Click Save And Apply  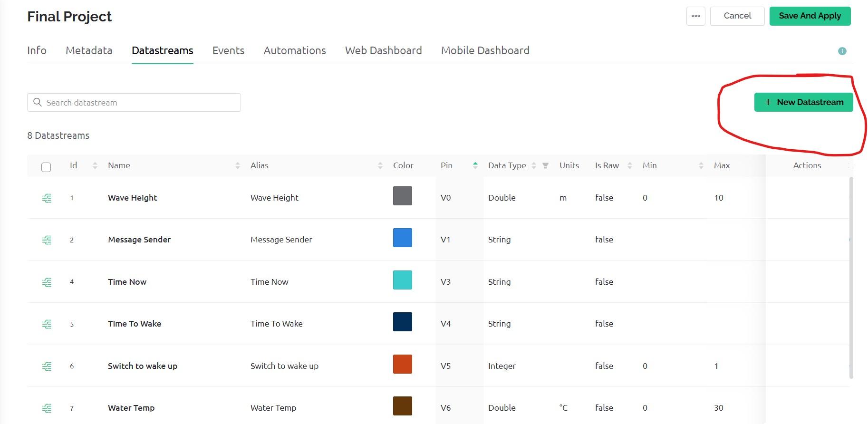tap(810, 16)
